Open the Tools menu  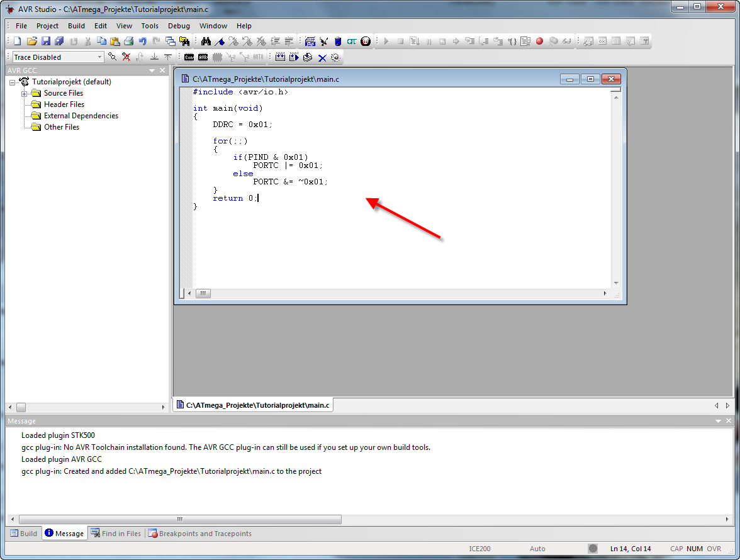(x=150, y=26)
